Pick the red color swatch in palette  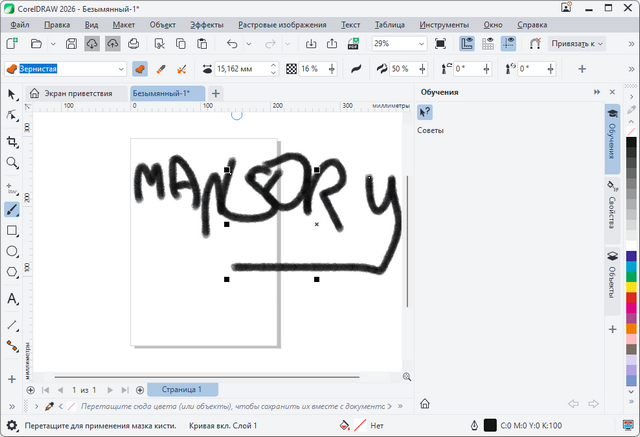631,297
